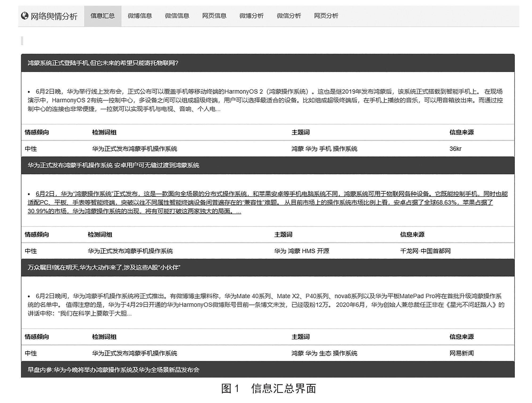
Task: Click the 华为 鸿蒙 HMS 开源 keywords cell
Action: pyautogui.click(x=302, y=251)
